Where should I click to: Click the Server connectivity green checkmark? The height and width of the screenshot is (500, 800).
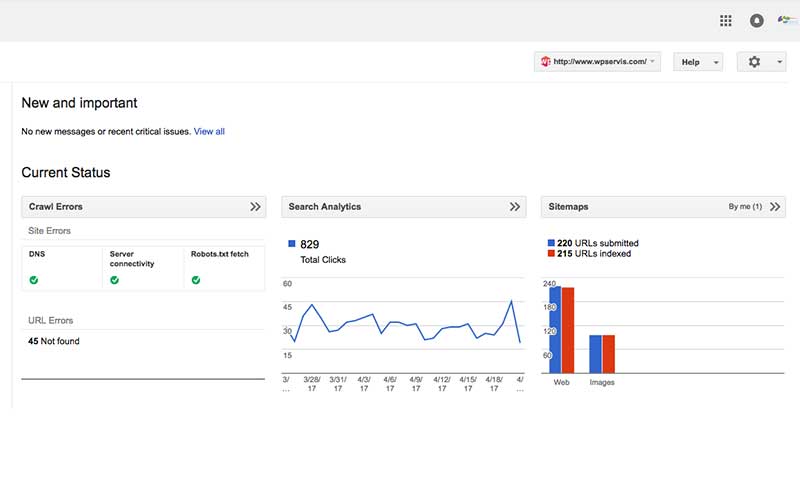[x=115, y=280]
